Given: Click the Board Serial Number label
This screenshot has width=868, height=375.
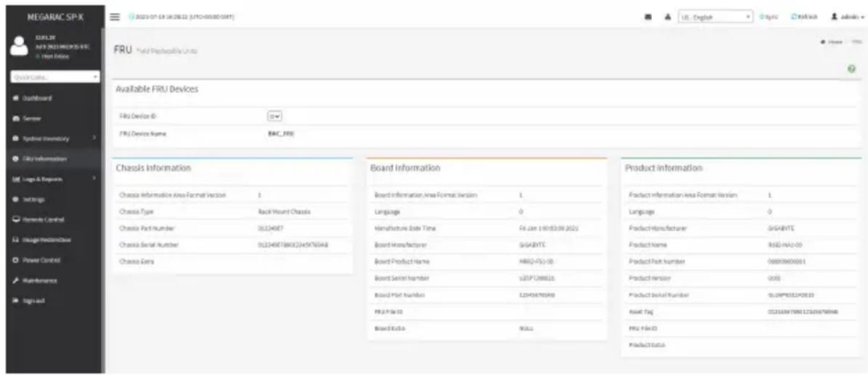Looking at the screenshot, I should pyautogui.click(x=402, y=278).
